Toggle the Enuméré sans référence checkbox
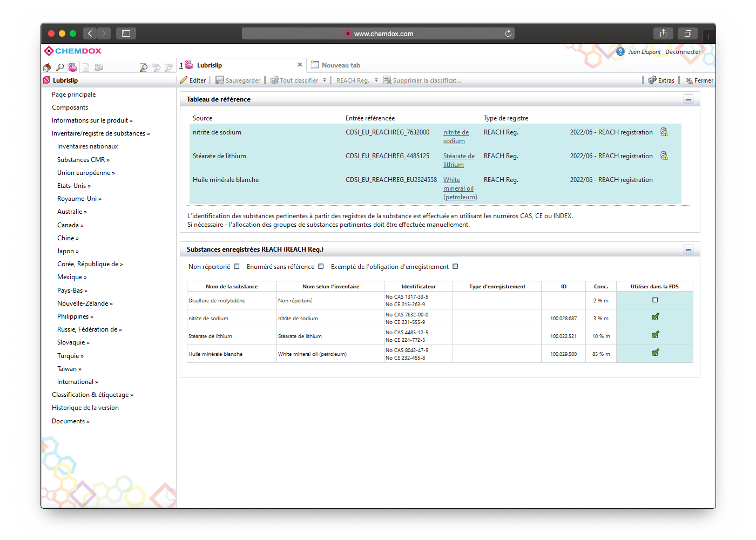This screenshot has height=540, width=756. point(321,266)
